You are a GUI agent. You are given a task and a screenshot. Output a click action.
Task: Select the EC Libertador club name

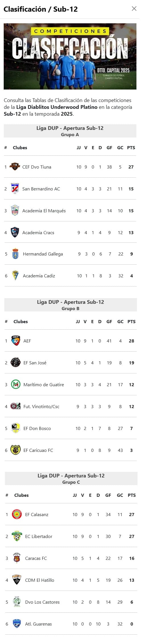39,536
